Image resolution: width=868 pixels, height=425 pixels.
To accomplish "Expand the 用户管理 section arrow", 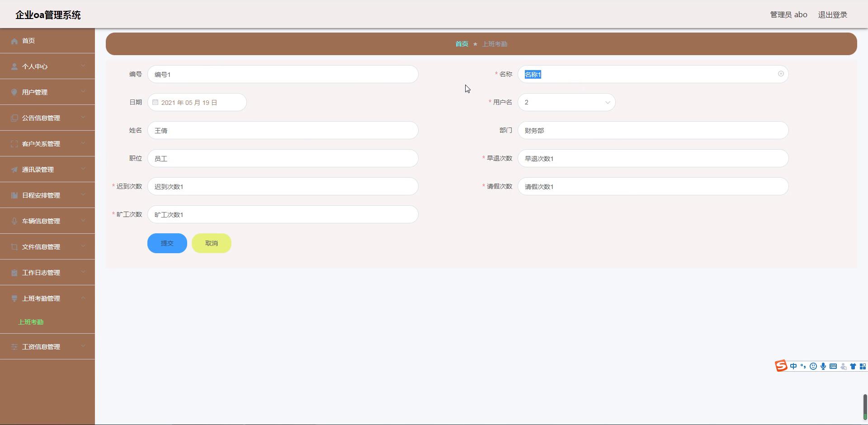I will point(83,92).
